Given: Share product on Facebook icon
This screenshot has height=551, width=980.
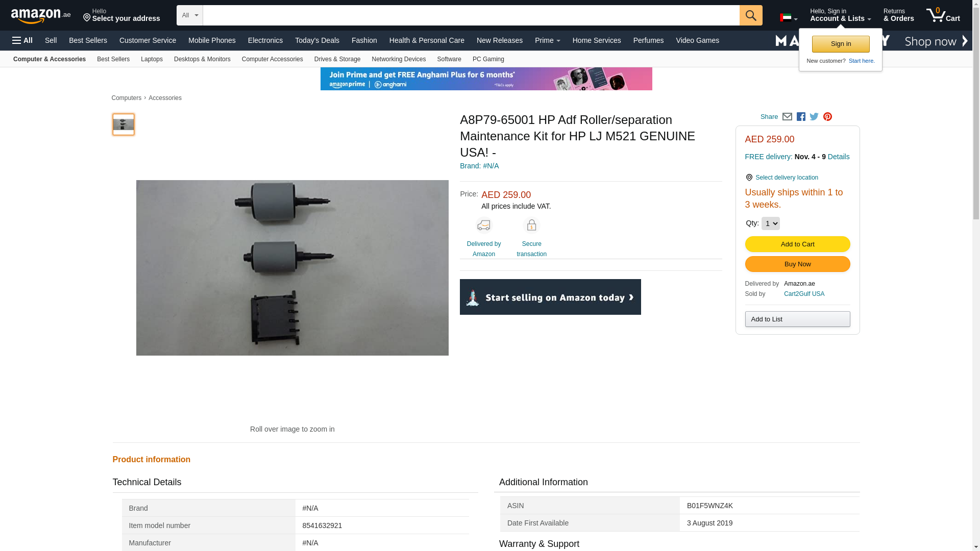Looking at the screenshot, I should 801,117.
